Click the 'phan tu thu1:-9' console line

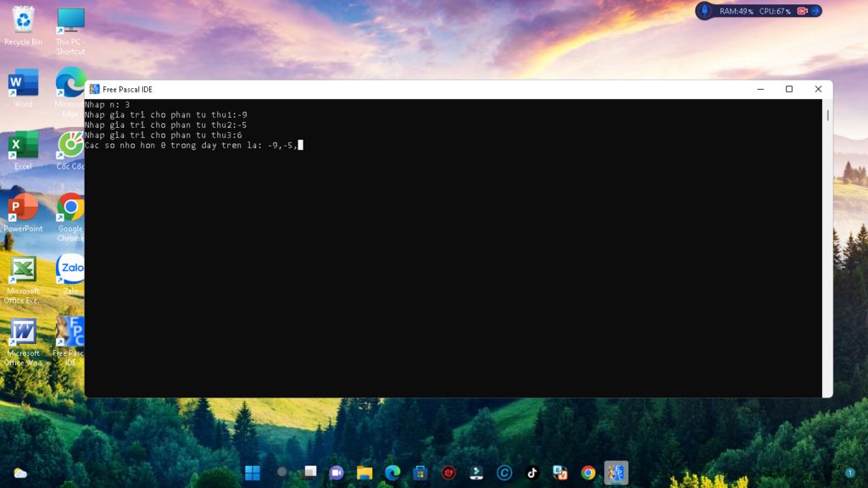pyautogui.click(x=165, y=114)
